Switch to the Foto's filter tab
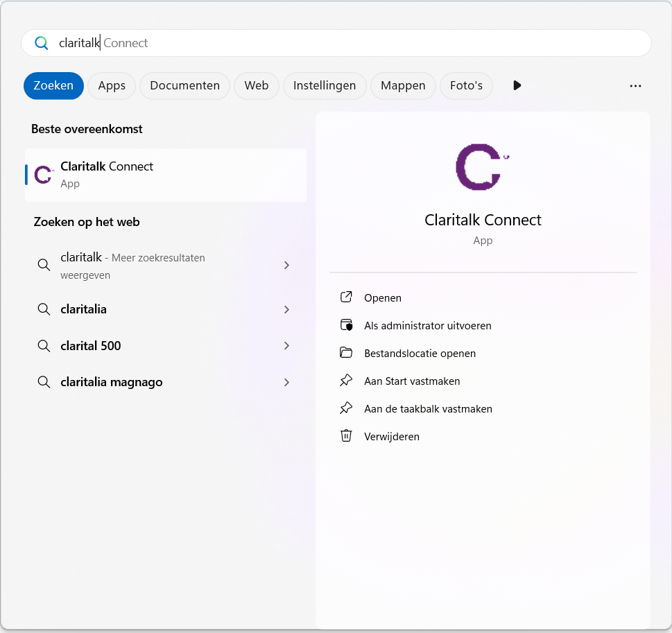 [466, 86]
